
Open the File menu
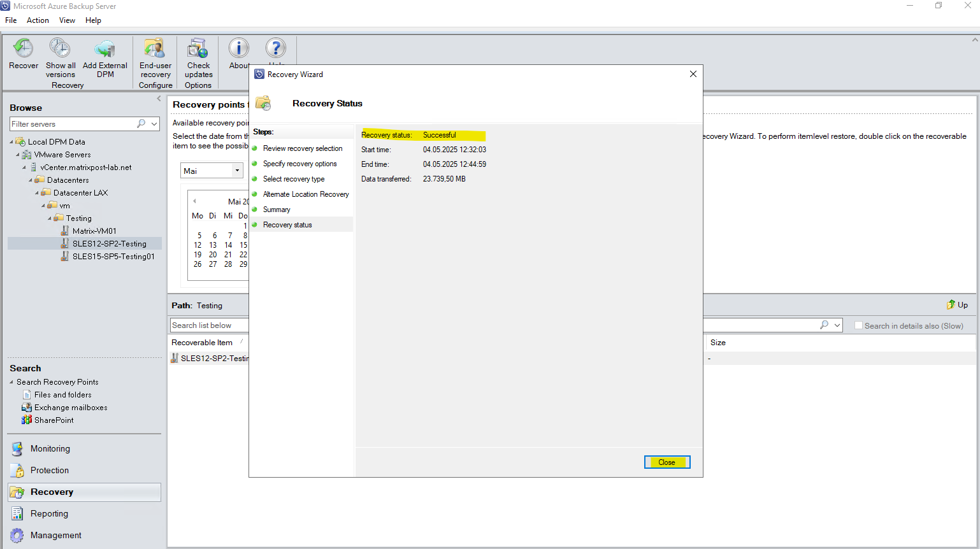[11, 20]
